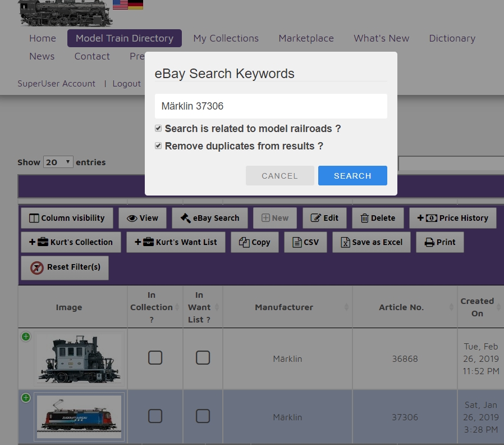The image size is (504, 445).
Task: Check In Want List box for article 36868
Action: tap(203, 357)
